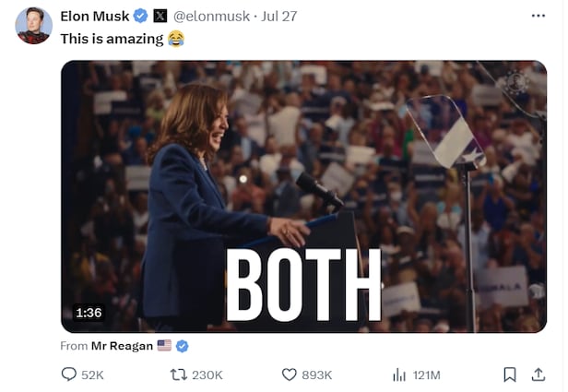This screenshot has height=392, width=568.
Task: Open the view analytics bar-chart icon
Action: [x=399, y=374]
